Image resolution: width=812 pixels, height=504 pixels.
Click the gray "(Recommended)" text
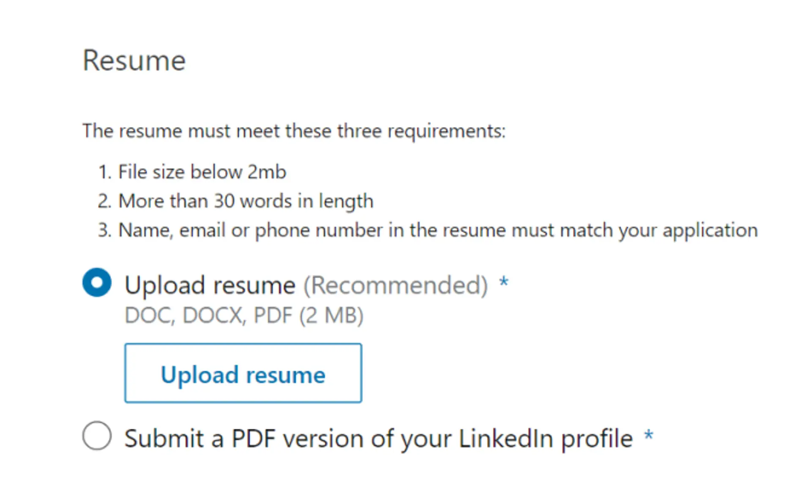pyautogui.click(x=396, y=285)
